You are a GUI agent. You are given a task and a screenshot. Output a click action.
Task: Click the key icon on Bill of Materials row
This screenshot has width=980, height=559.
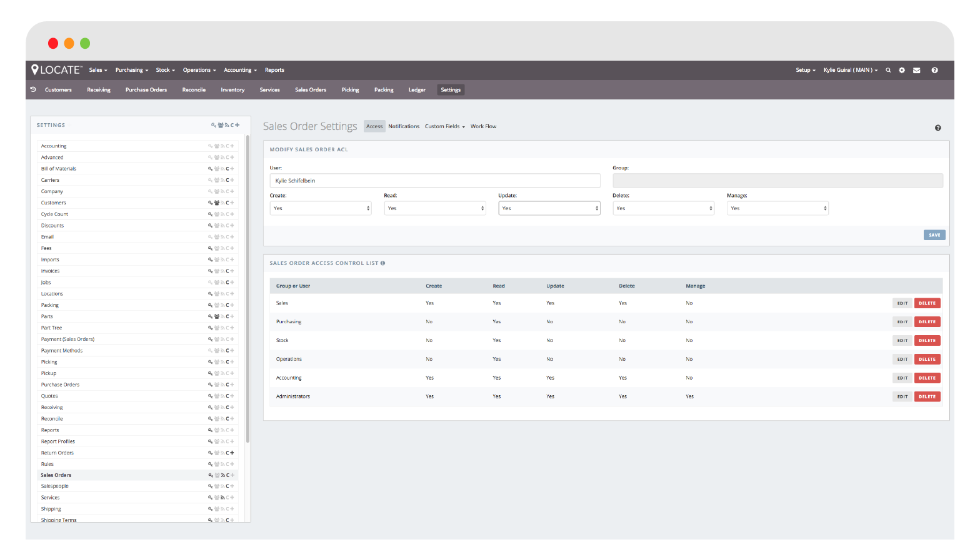[211, 169]
